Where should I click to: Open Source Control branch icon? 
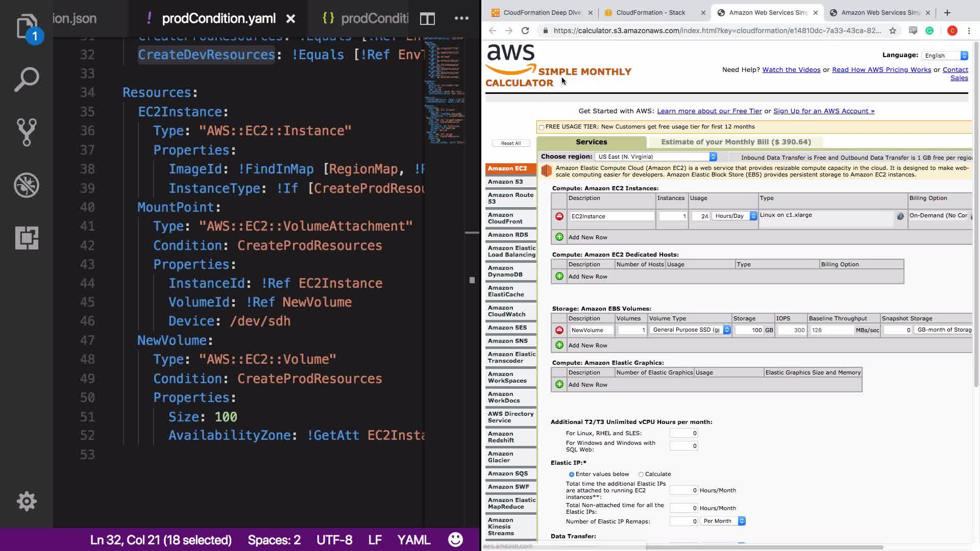27,132
